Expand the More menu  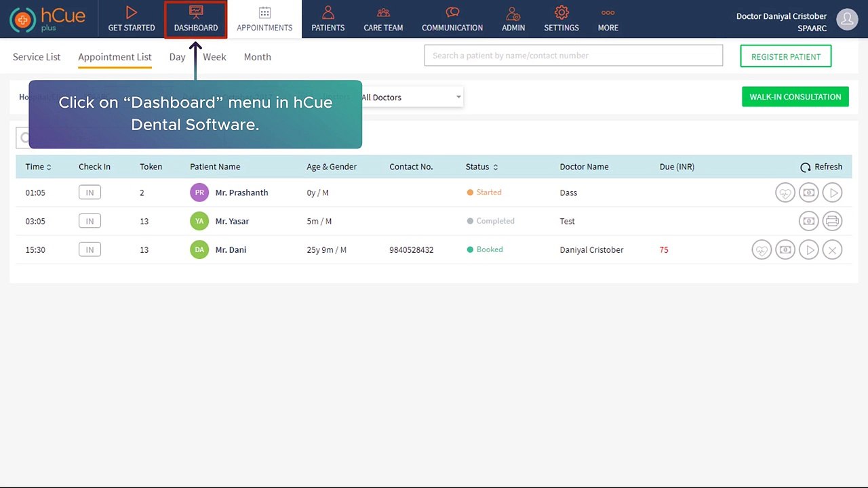coord(608,19)
